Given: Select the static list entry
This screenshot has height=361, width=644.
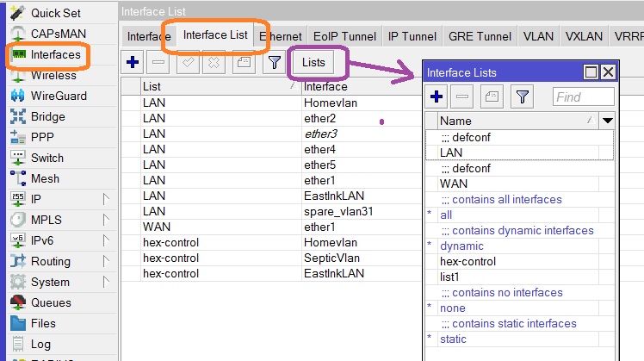Looking at the screenshot, I should (x=519, y=339).
